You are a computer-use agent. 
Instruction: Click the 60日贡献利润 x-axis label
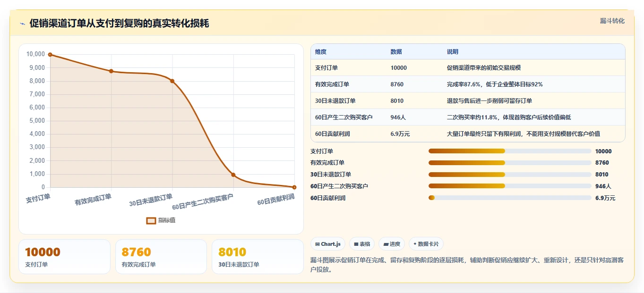(276, 200)
